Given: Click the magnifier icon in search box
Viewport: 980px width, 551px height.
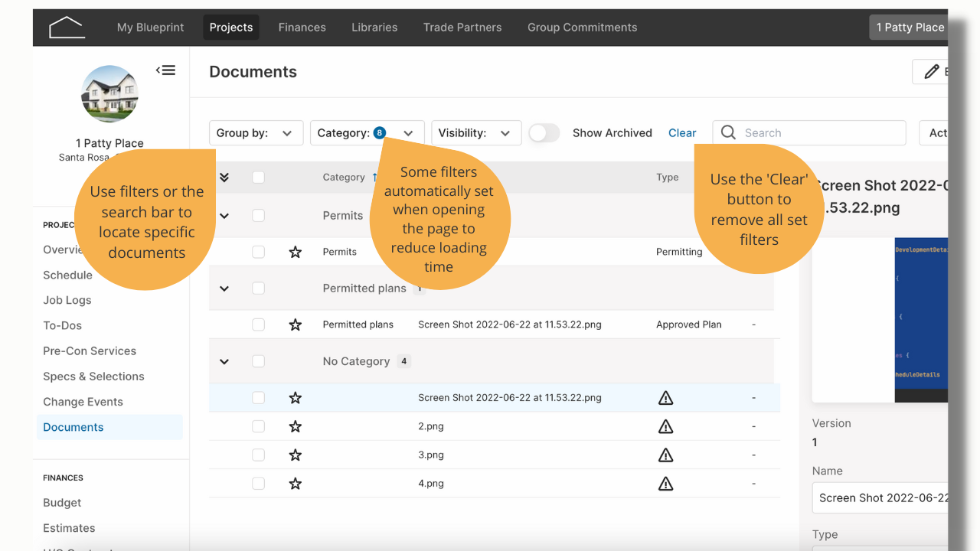Looking at the screenshot, I should point(729,132).
